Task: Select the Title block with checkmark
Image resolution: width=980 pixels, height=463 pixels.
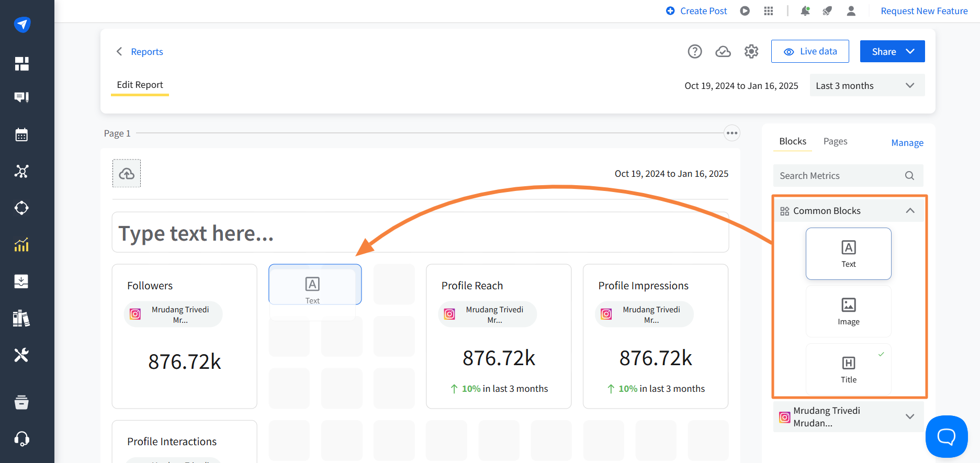Action: (x=848, y=369)
